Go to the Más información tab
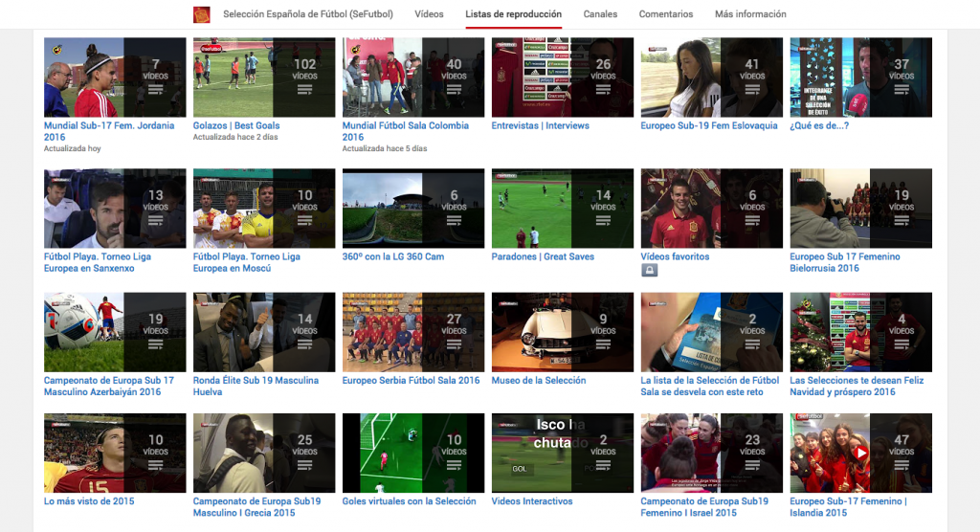Viewport: 980px width, 532px height. coord(750,13)
